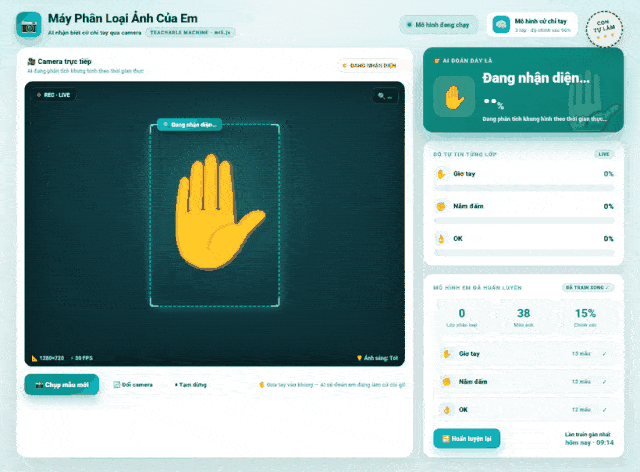Click the camera app logo in the header
Image resolution: width=640 pixels, height=472 pixels.
tap(29, 24)
